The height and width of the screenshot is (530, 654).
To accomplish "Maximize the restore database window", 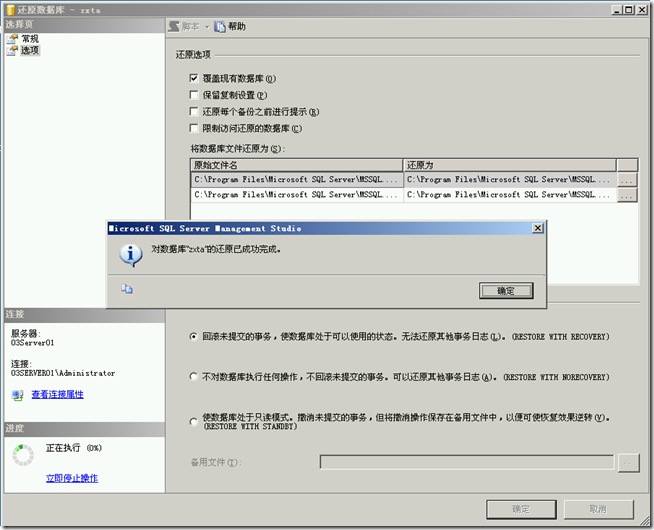I will pyautogui.click(x=629, y=10).
